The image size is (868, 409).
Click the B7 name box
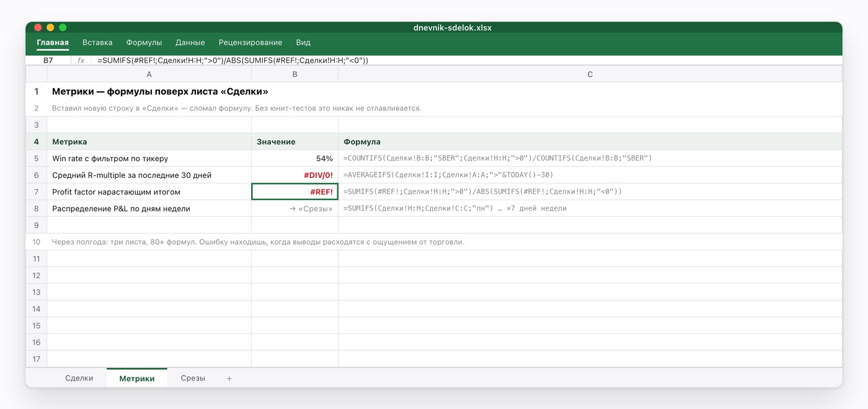(x=48, y=61)
